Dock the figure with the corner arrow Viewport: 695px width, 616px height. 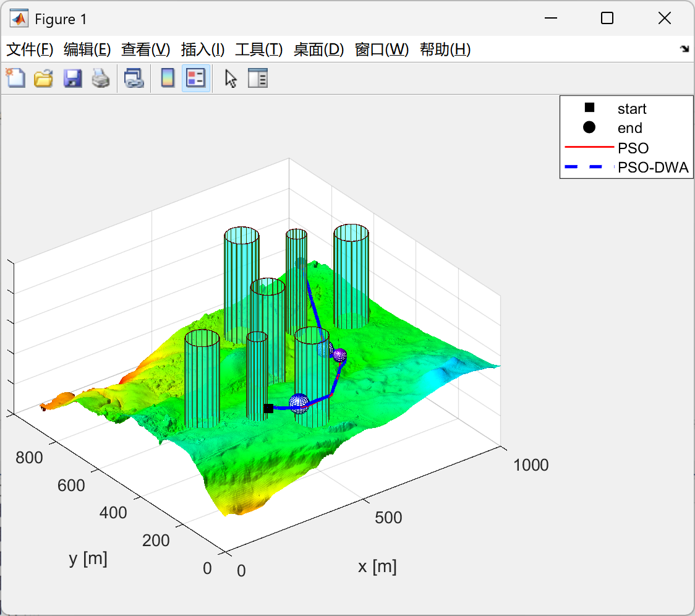tap(685, 49)
